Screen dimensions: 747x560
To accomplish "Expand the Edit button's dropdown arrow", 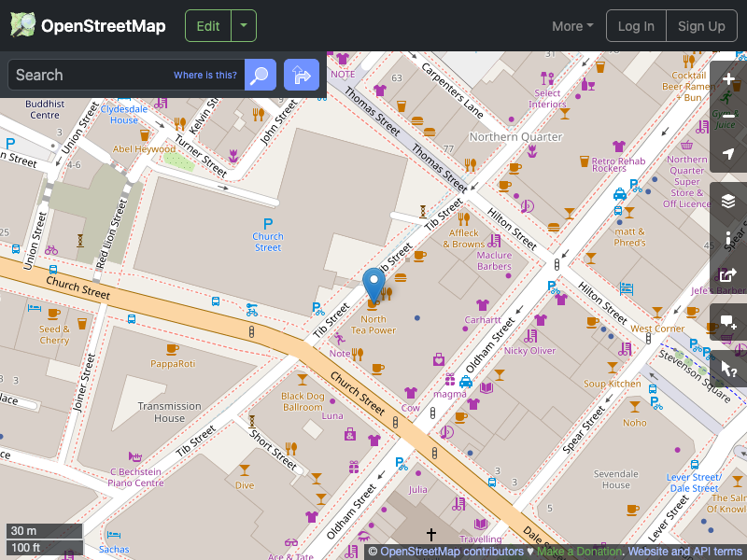I will 244,25.
